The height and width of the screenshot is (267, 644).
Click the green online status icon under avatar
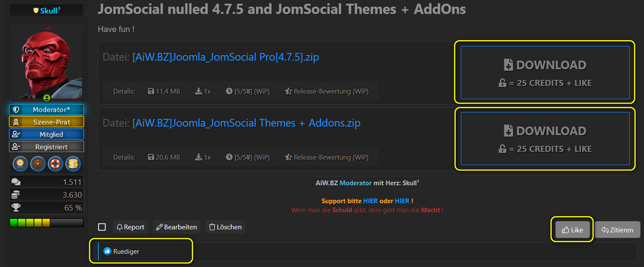[x=46, y=98]
